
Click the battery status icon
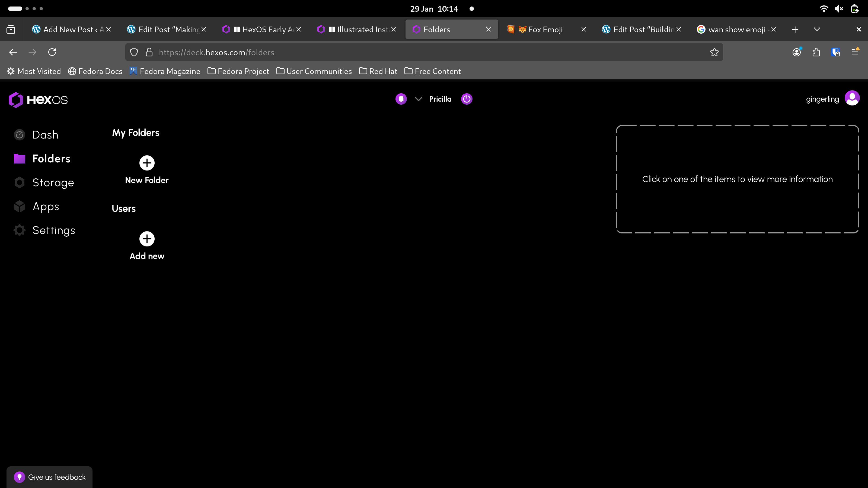(854, 9)
